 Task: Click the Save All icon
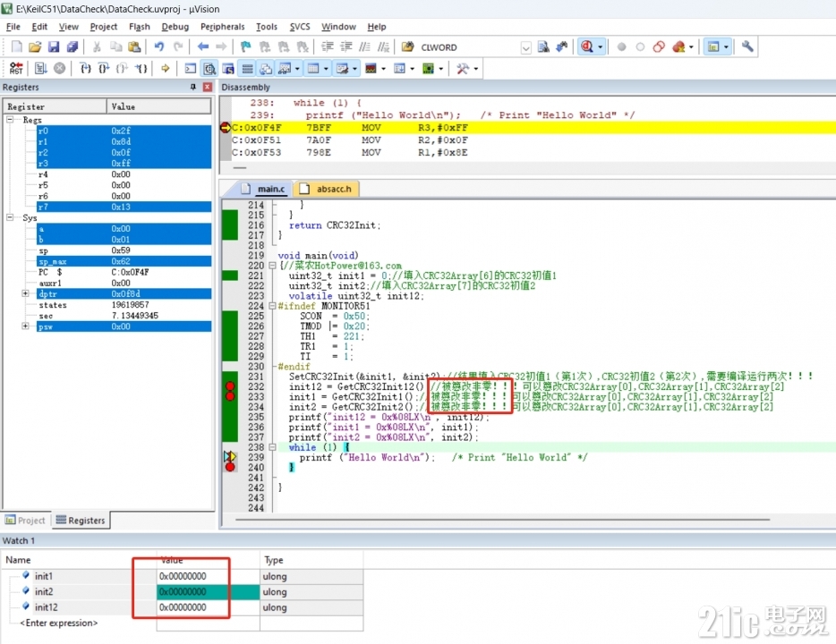72,47
